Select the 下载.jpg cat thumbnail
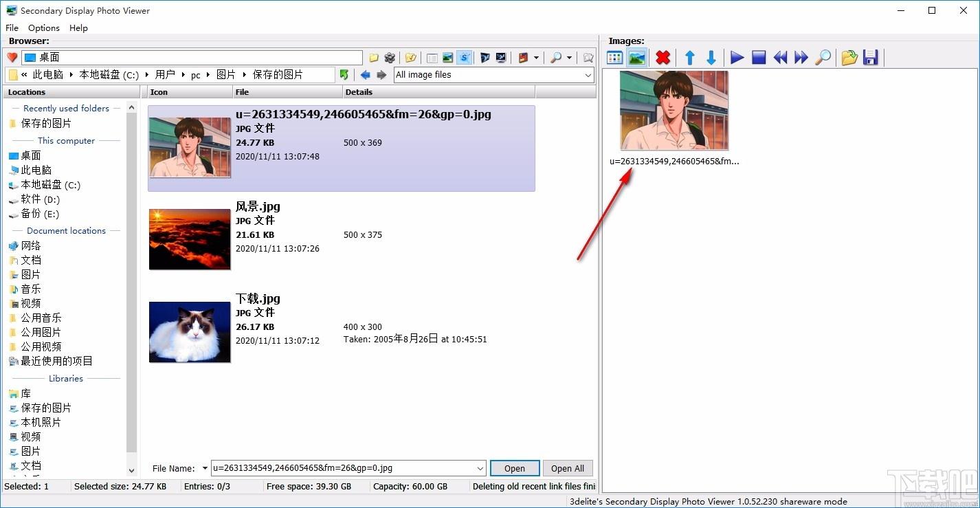Image resolution: width=980 pixels, height=508 pixels. [190, 332]
